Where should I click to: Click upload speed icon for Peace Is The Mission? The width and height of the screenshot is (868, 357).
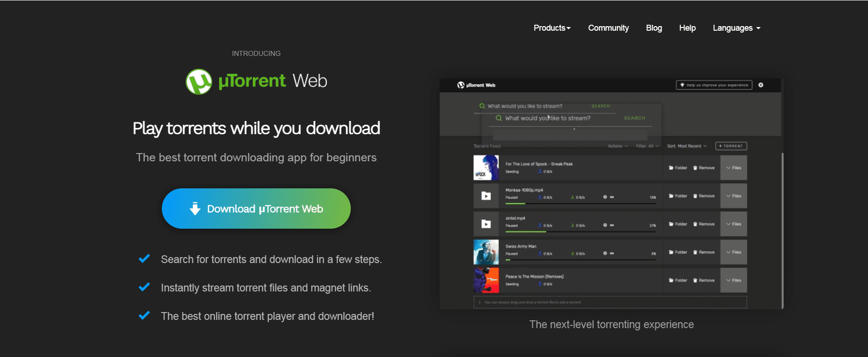[x=540, y=284]
